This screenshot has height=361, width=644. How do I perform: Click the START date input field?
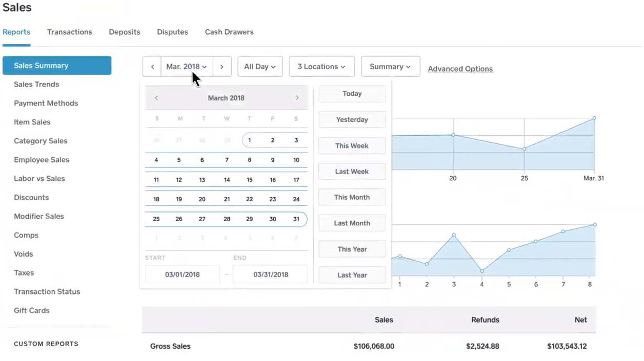[182, 274]
